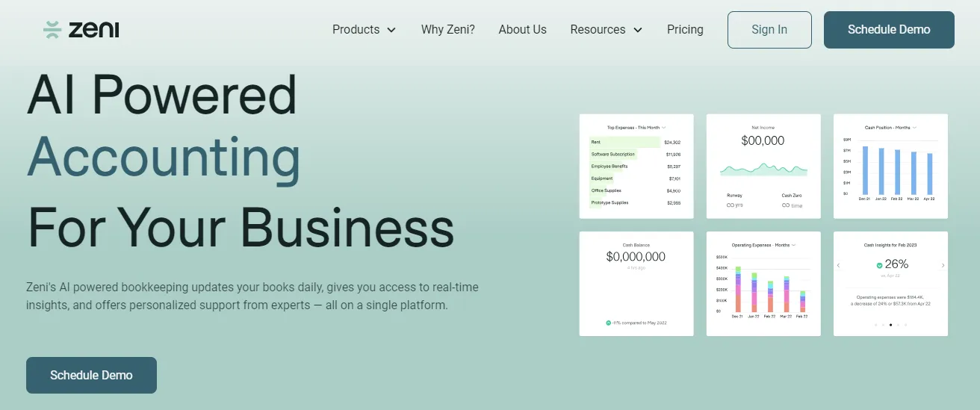
Task: Click green down-arrow badge beside 26%
Action: (878, 264)
